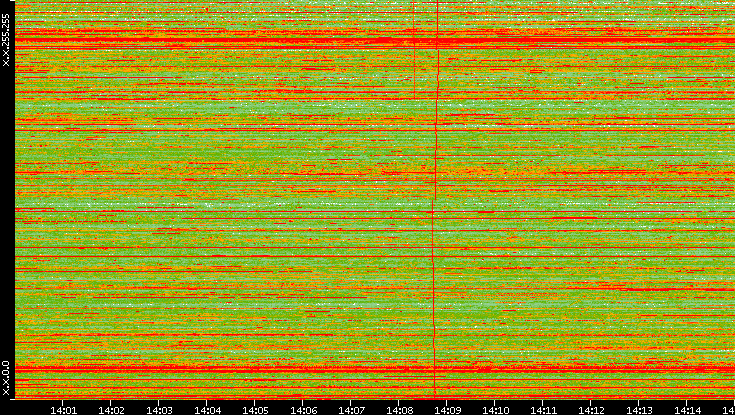Click the 14:10 time axis label
Image resolution: width=735 pixels, height=415 pixels.
click(495, 410)
